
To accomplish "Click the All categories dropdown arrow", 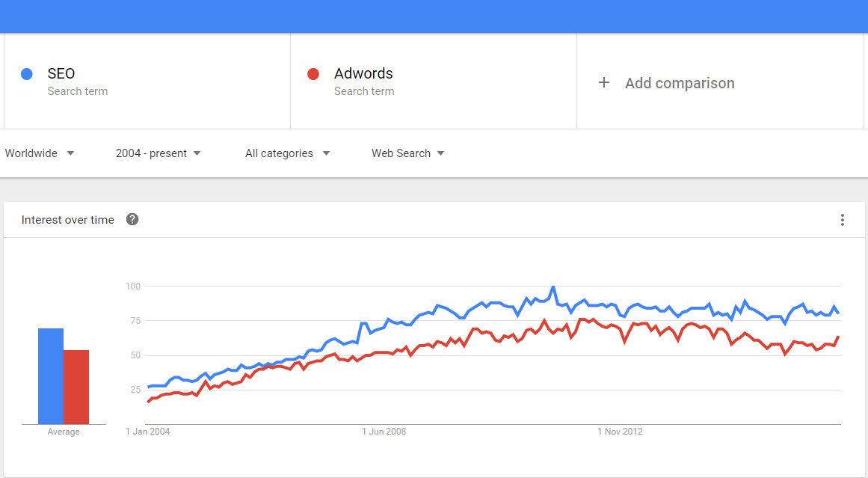I will tap(326, 153).
